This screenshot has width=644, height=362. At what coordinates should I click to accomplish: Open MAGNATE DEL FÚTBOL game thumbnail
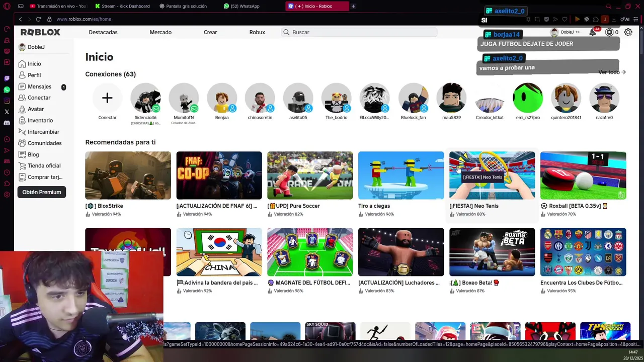coord(310,252)
